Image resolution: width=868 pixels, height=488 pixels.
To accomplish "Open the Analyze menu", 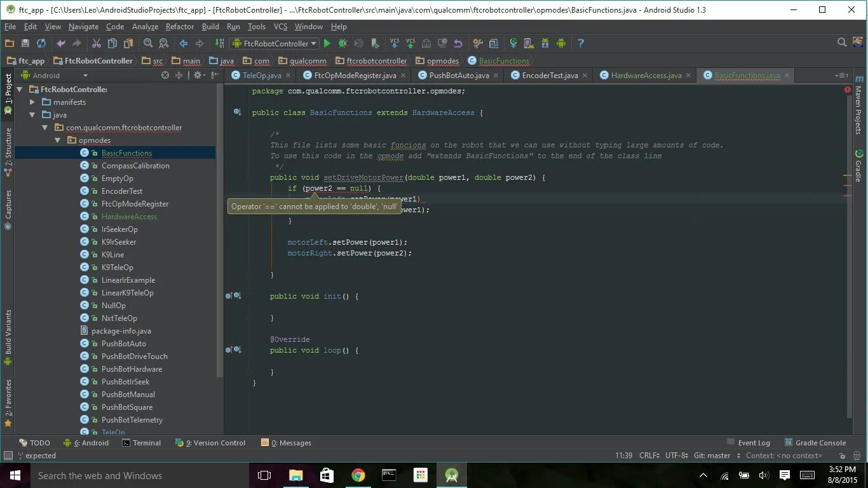I will click(x=145, y=27).
